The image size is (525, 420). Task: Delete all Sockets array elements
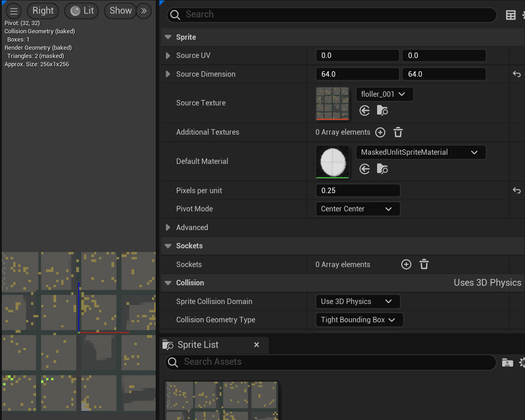click(424, 264)
